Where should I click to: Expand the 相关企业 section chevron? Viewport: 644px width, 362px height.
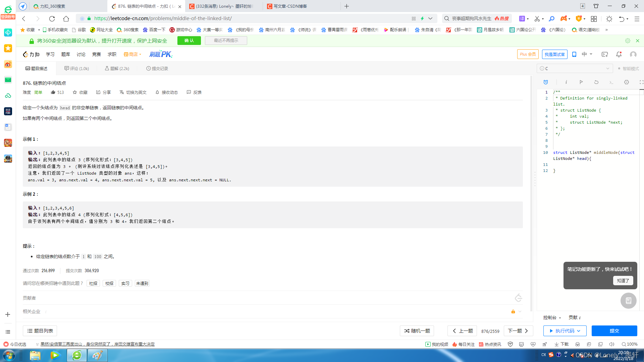pyautogui.click(x=520, y=311)
